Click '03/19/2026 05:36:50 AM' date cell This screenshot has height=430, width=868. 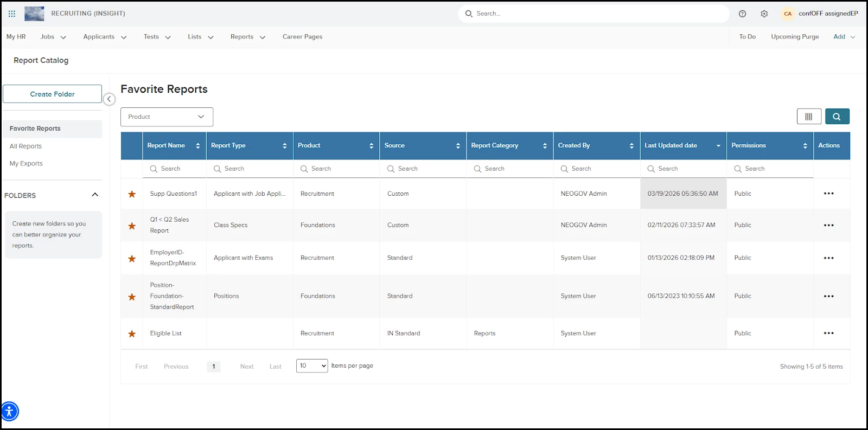682,194
